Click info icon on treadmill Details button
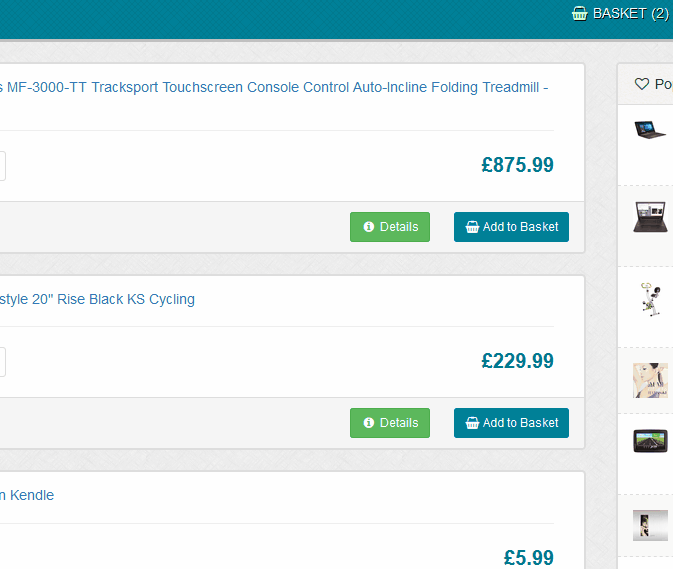The height and width of the screenshot is (569, 673). click(x=369, y=227)
